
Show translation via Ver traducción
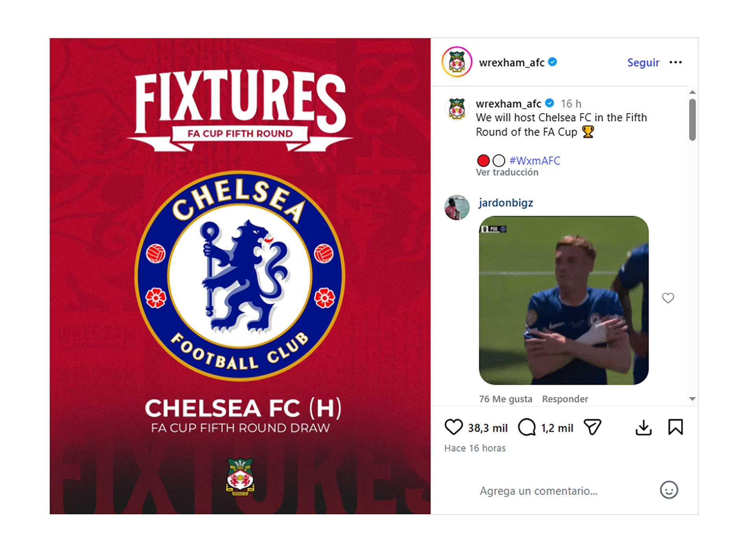click(x=507, y=172)
